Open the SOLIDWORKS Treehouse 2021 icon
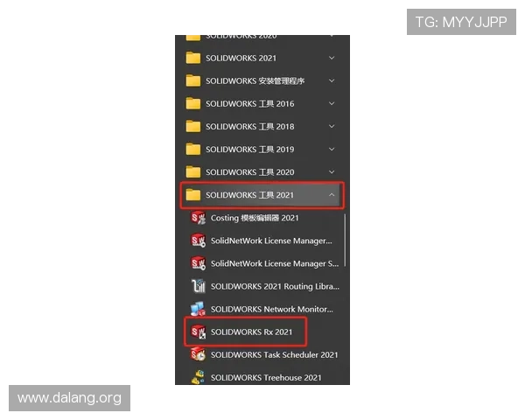Screen dimensions: 525x420 [x=198, y=378]
